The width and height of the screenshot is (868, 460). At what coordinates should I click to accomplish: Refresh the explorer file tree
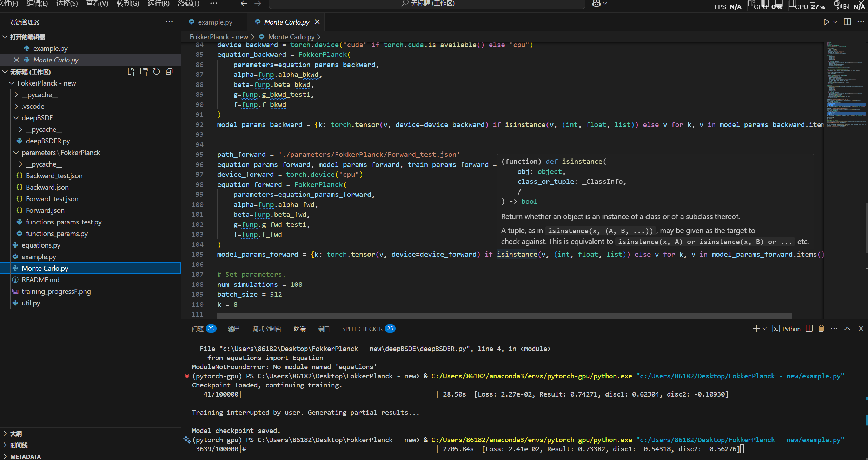(x=157, y=72)
